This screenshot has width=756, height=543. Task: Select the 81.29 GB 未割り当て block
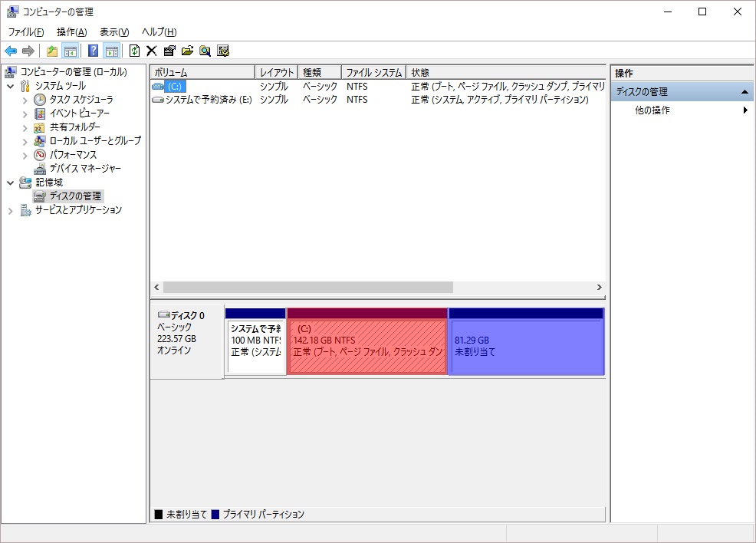(x=526, y=341)
